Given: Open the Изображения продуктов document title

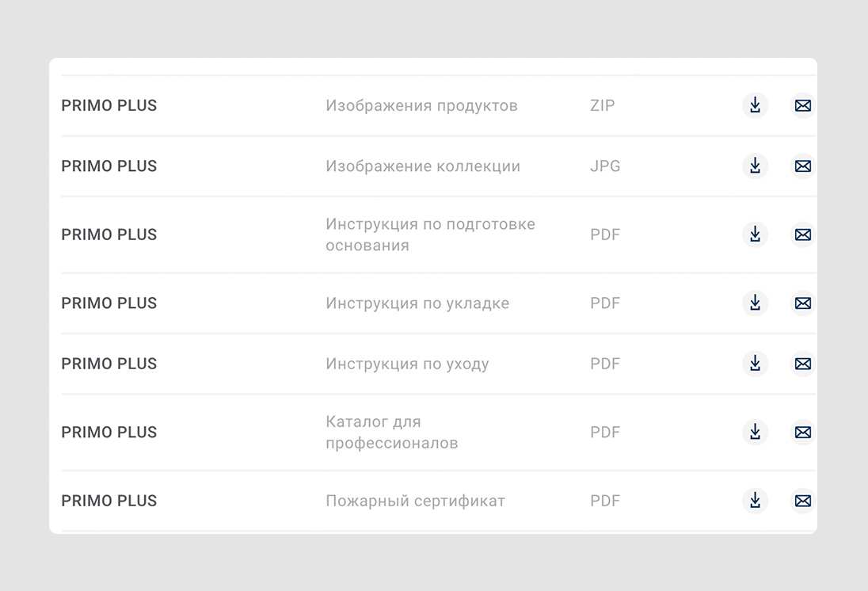Looking at the screenshot, I should [x=421, y=106].
